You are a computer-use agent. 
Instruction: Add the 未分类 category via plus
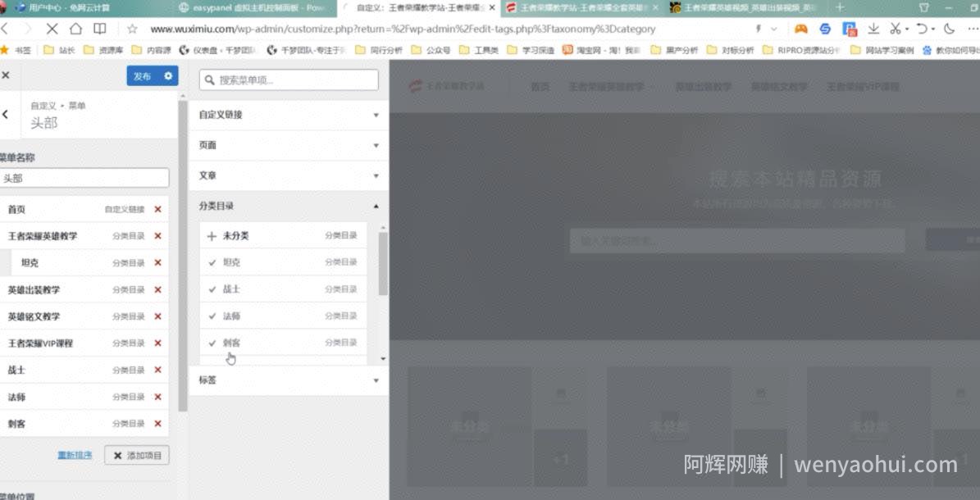coord(212,235)
